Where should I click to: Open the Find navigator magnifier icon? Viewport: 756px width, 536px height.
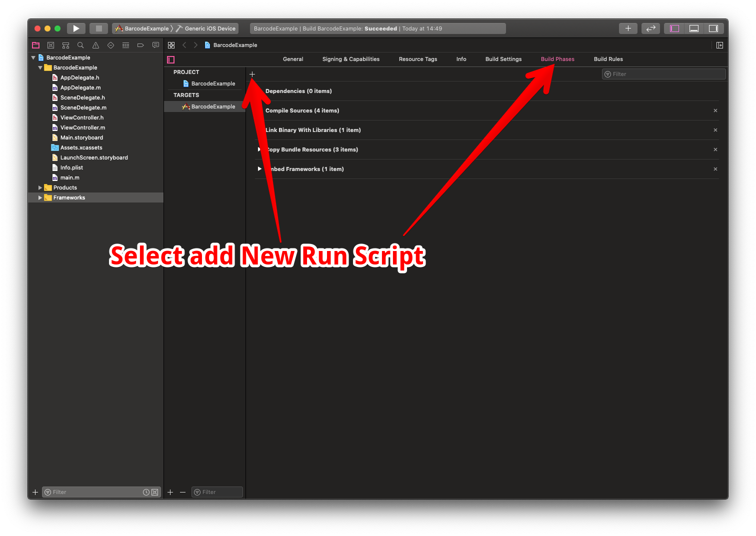pyautogui.click(x=80, y=45)
